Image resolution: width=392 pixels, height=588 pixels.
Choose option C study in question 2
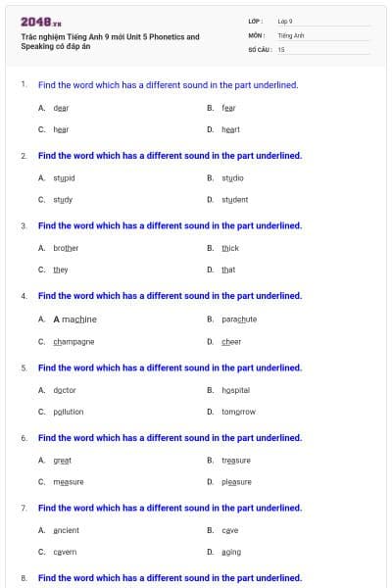tap(63, 200)
